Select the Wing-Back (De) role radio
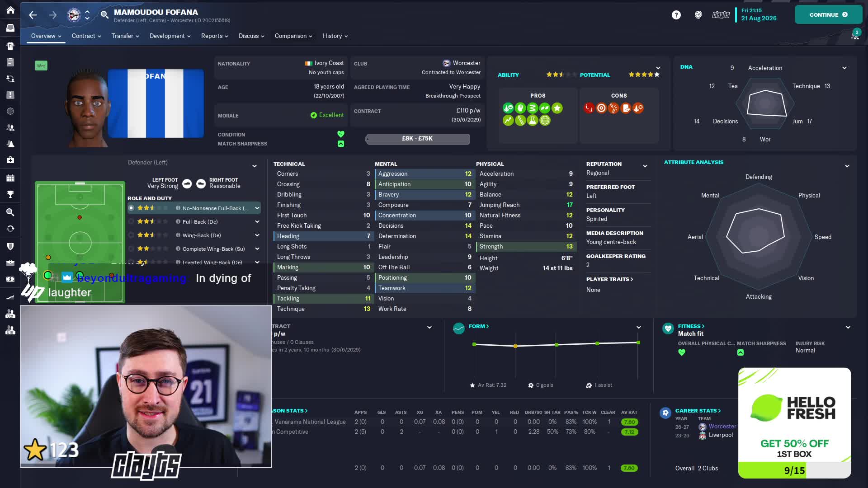868x488 pixels. coord(131,235)
